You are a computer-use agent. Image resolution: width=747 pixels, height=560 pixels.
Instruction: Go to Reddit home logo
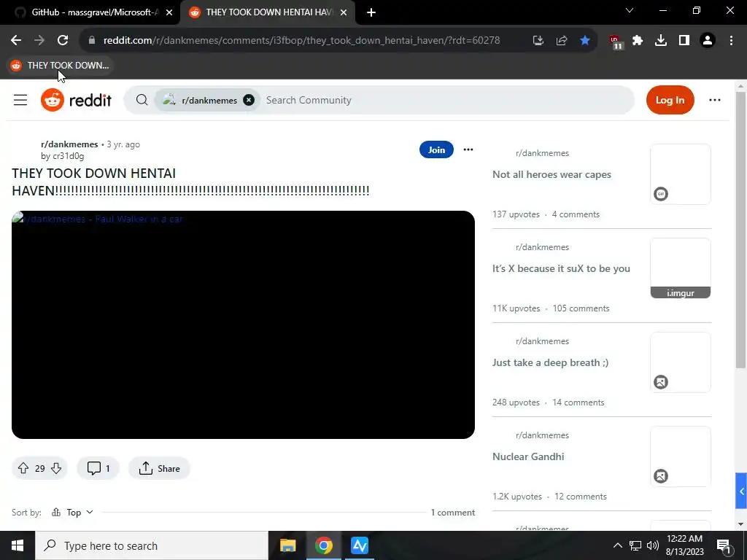(x=76, y=100)
